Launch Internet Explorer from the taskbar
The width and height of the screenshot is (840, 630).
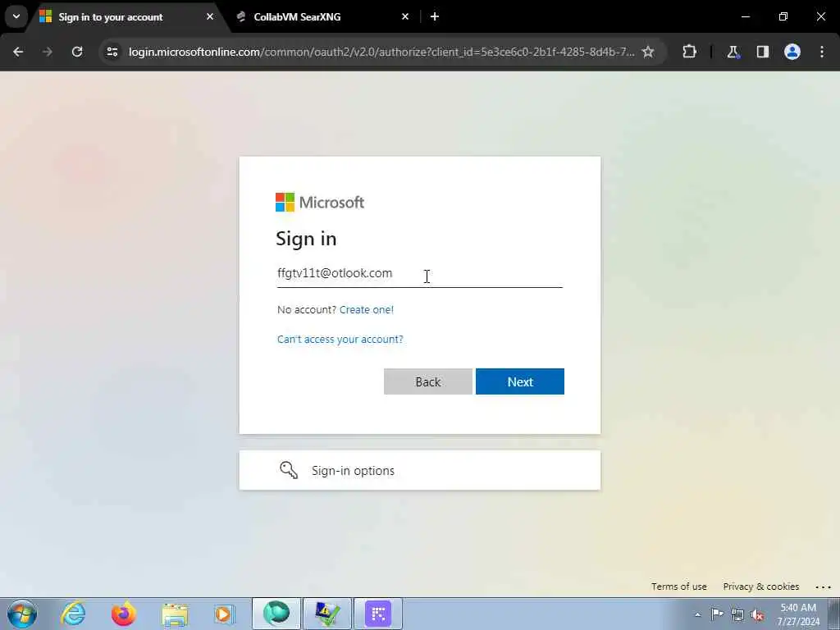pos(73,614)
